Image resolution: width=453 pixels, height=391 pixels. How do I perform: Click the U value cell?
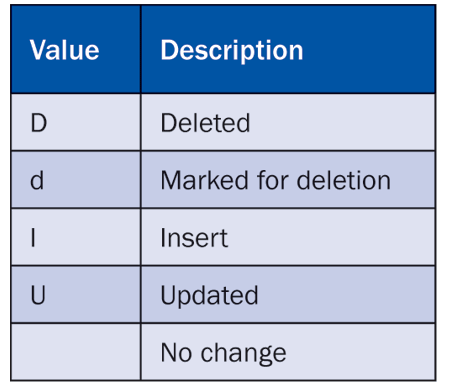[76, 295]
